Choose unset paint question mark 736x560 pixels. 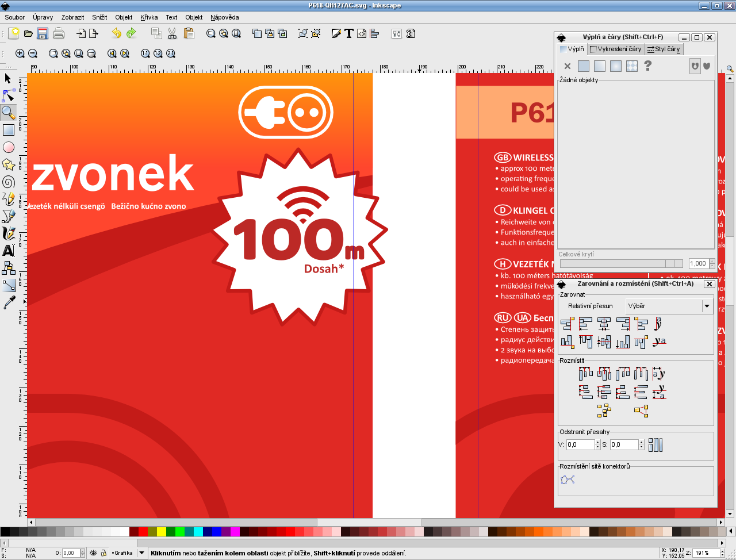point(648,66)
